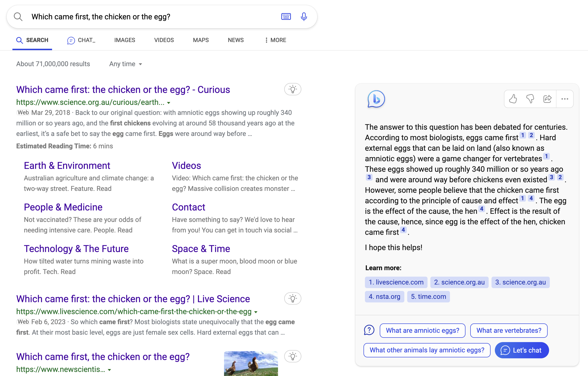Click the share icon in answer card
The image size is (588, 376).
pyautogui.click(x=547, y=99)
